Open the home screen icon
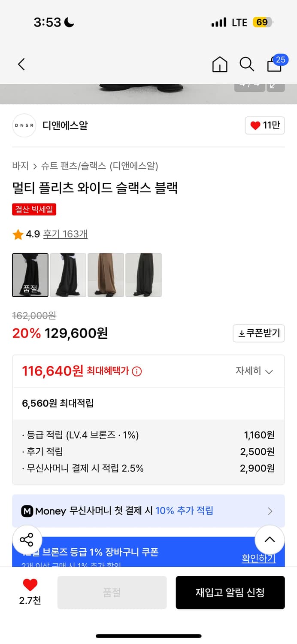 [x=219, y=64]
